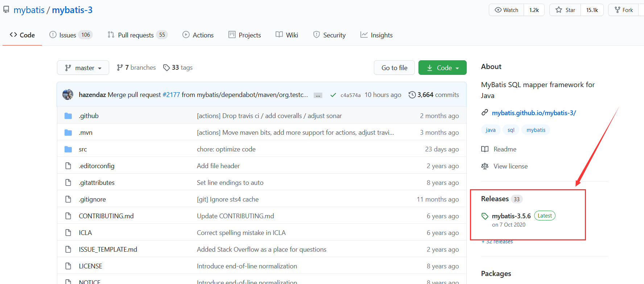Open the Issues tab
This screenshot has width=644, height=284.
click(x=71, y=35)
